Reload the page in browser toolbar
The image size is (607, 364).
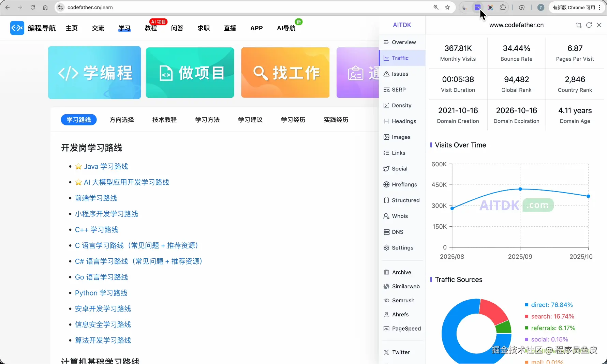point(33,7)
